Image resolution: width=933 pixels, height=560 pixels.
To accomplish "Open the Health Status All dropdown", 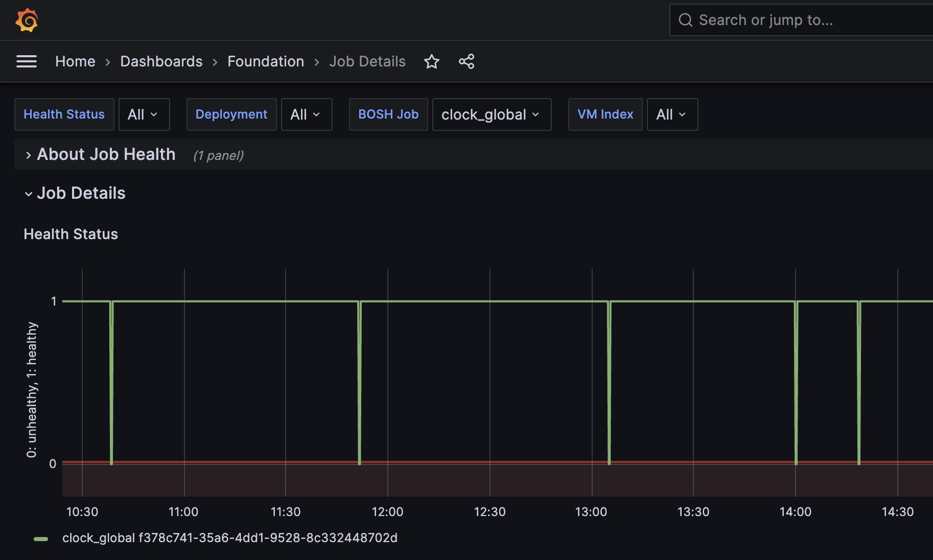I will point(144,114).
